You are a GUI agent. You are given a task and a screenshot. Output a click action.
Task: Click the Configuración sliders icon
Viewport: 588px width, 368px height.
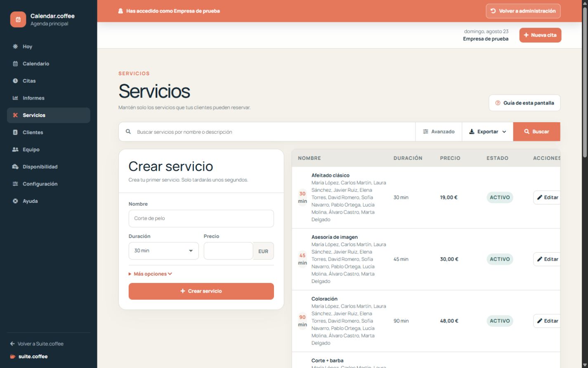click(x=15, y=184)
